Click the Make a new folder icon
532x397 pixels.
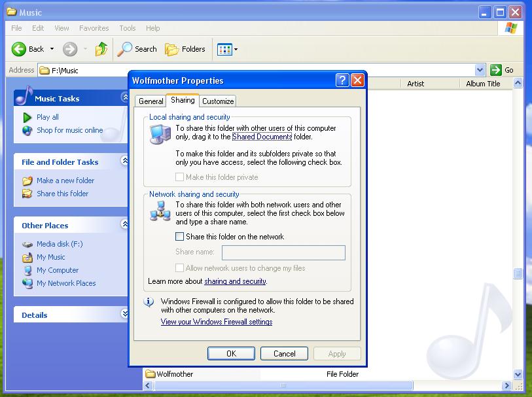click(27, 181)
